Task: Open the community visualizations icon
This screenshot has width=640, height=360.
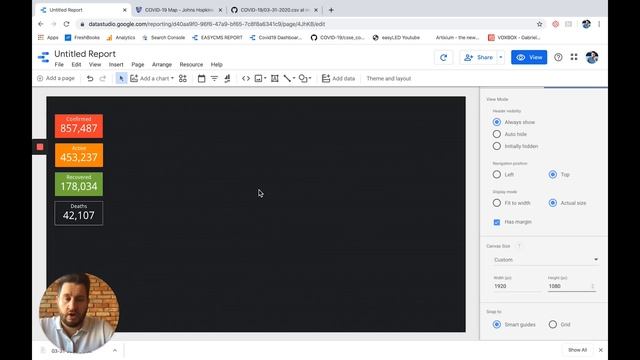Action: [x=183, y=78]
